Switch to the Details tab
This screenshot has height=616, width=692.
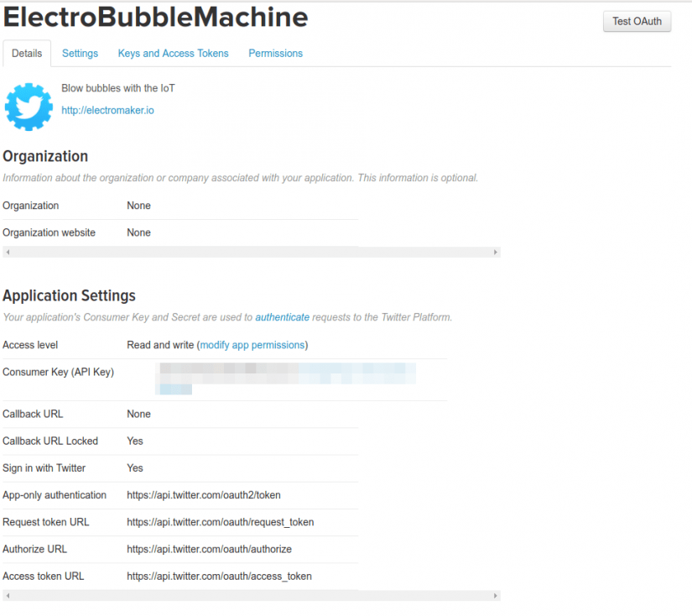(27, 54)
